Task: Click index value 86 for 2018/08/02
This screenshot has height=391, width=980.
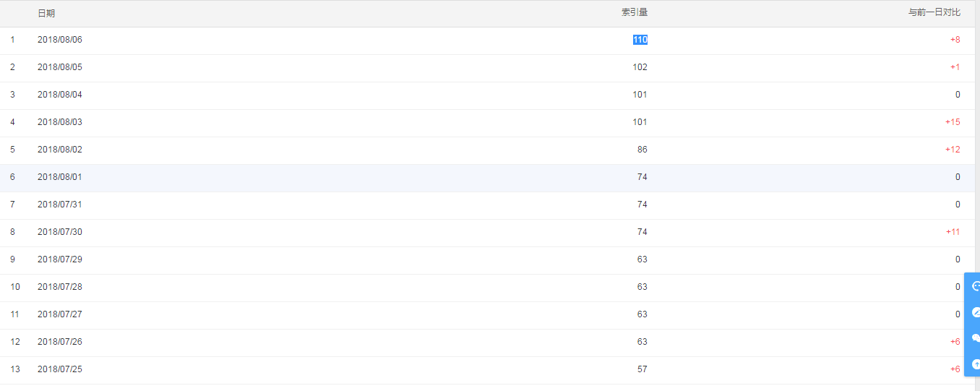Action: click(642, 150)
